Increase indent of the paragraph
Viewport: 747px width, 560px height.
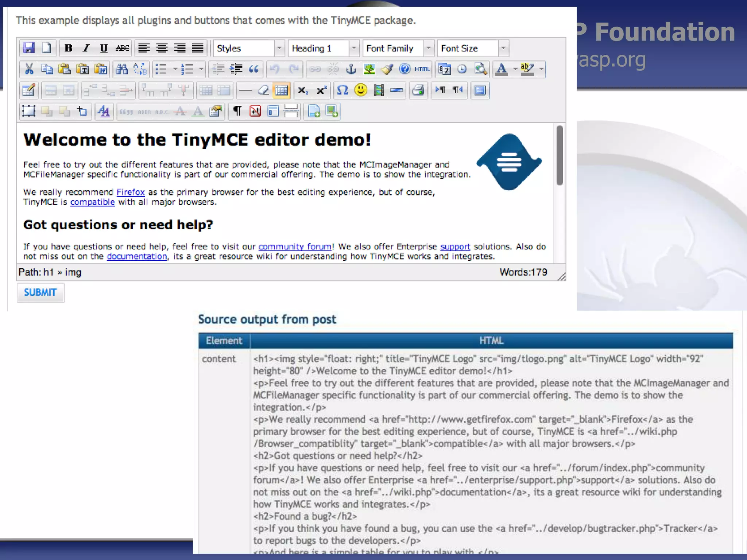(x=236, y=69)
